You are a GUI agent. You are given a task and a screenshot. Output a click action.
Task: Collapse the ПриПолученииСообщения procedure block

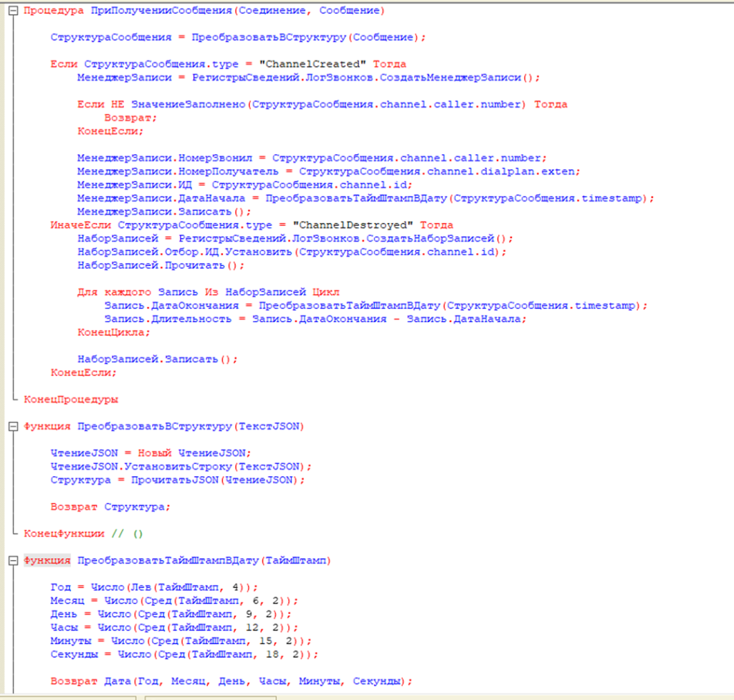click(11, 11)
